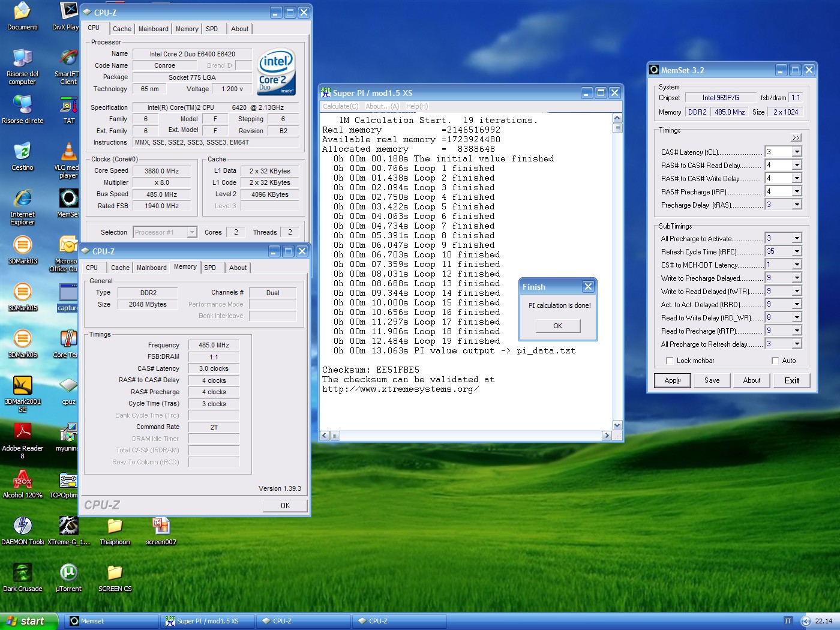Open µTorrent desktop shortcut
This screenshot has width=840, height=630.
tap(68, 577)
